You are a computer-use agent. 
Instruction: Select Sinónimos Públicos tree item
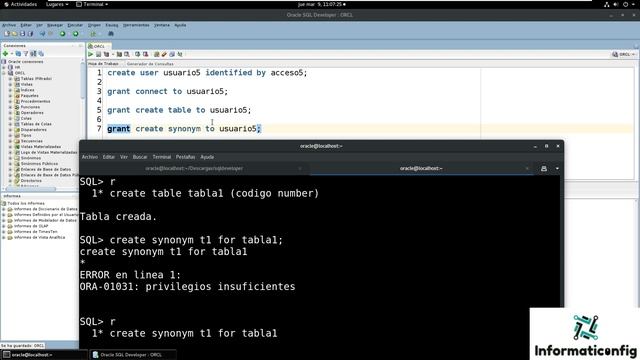pyautogui.click(x=39, y=164)
